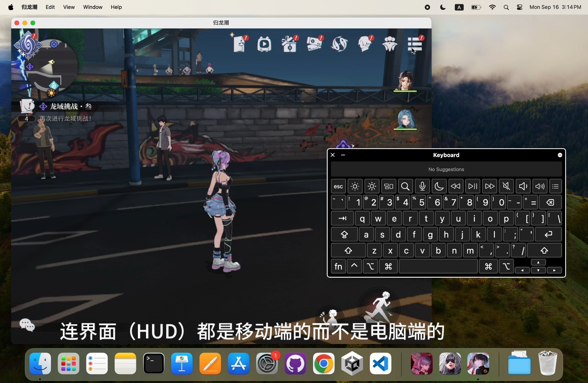This screenshot has width=588, height=383.
Task: Click the volume down key on the keyboard
Action: 524,186
